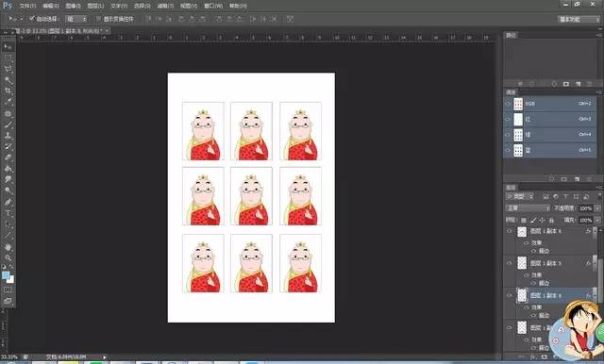Hide layer 图层 1 副本 5

coord(510,263)
